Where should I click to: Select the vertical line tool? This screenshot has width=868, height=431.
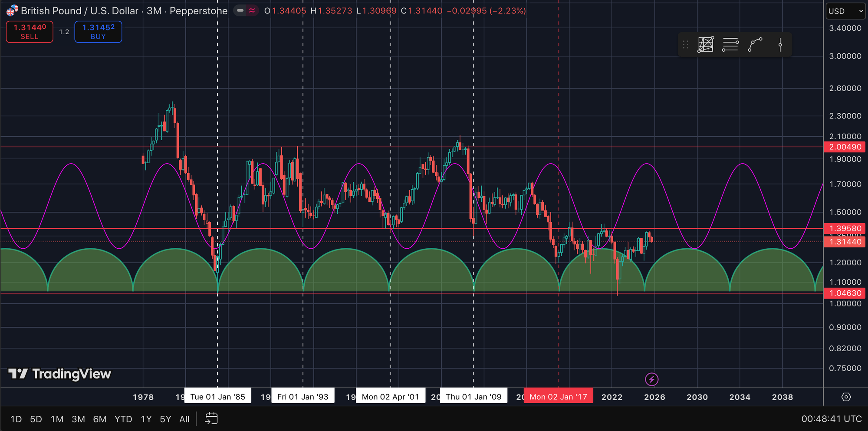tap(780, 45)
